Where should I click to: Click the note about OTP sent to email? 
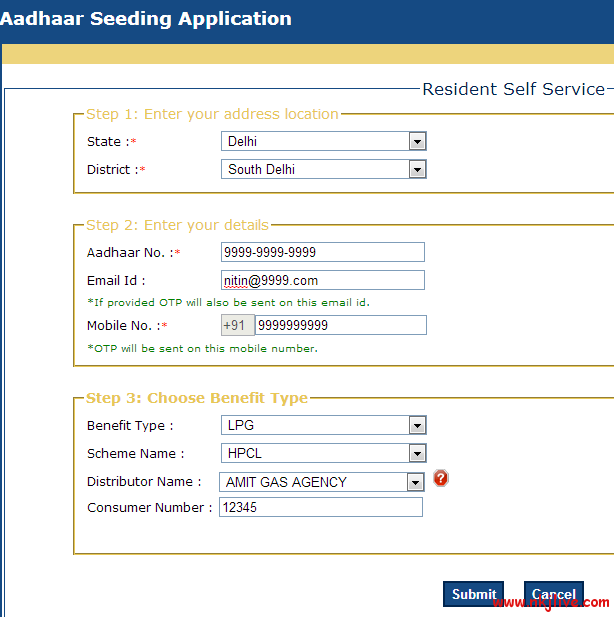(x=228, y=302)
